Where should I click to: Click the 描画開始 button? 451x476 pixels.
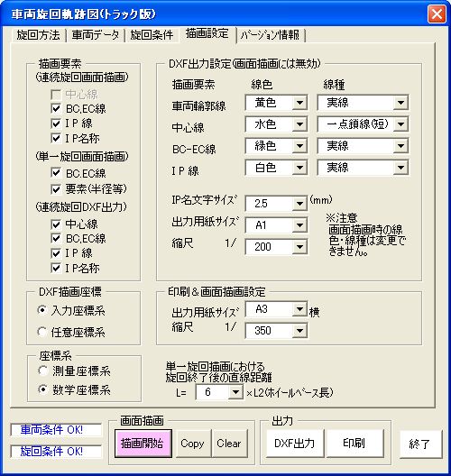point(143,444)
